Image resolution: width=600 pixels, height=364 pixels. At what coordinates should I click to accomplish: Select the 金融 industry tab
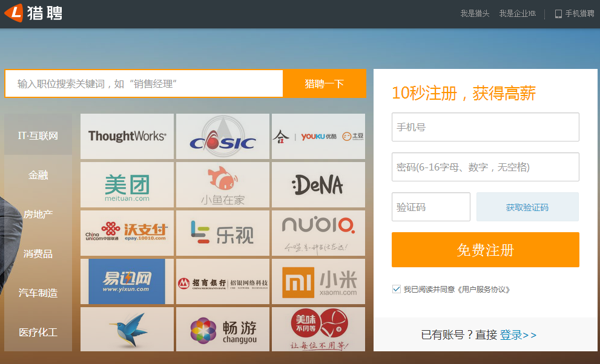[38, 175]
